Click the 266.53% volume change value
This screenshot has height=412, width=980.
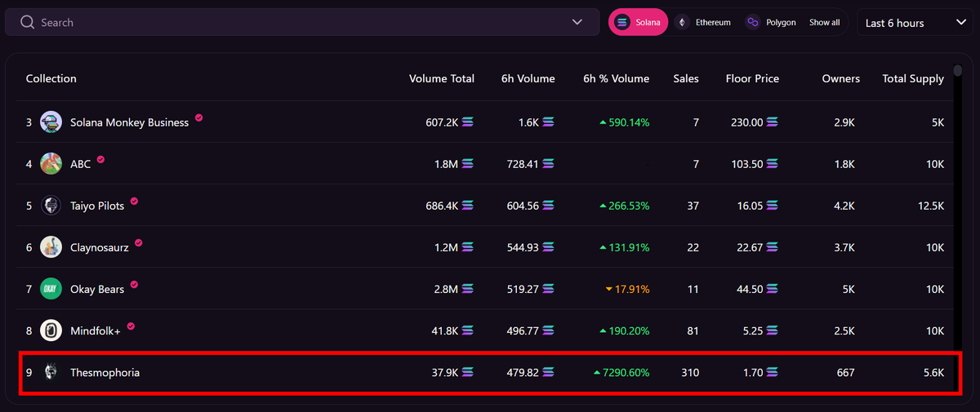(x=629, y=206)
